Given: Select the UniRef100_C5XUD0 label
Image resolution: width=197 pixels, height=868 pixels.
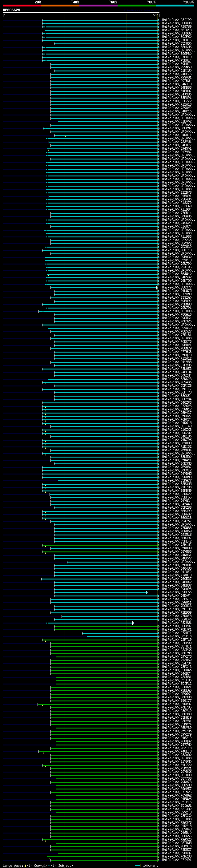Looking at the screenshot, I should pos(177,43).
